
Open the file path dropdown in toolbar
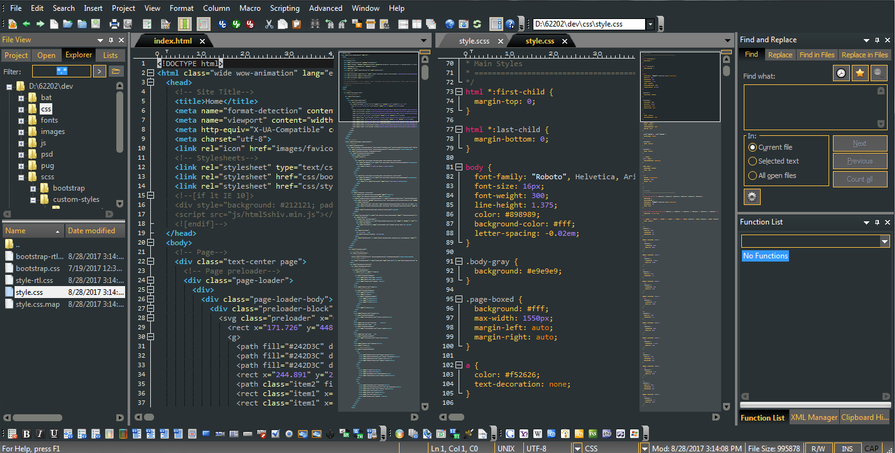652,23
